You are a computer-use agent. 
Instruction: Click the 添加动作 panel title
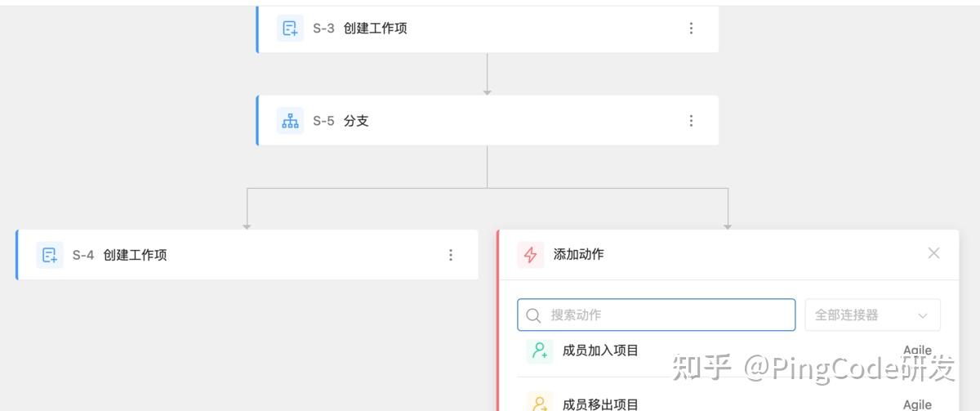[579, 254]
